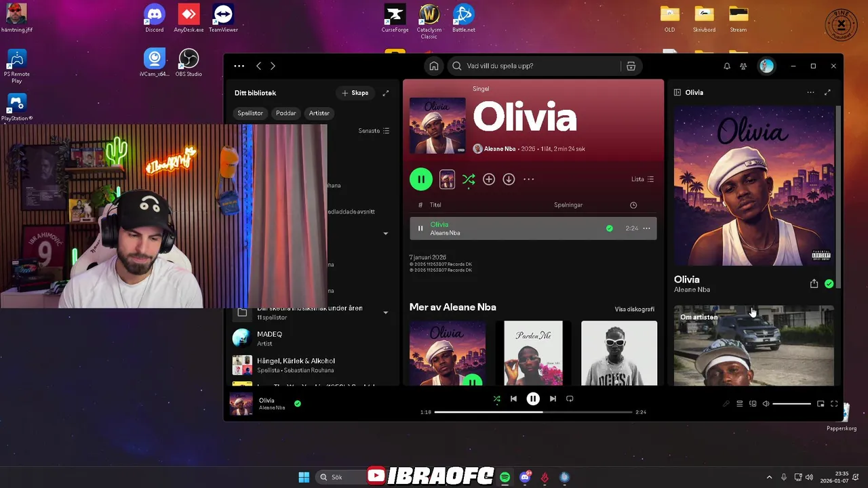This screenshot has height=488, width=868.
Task: Open the three-dot Spotify menu
Action: [x=239, y=66]
